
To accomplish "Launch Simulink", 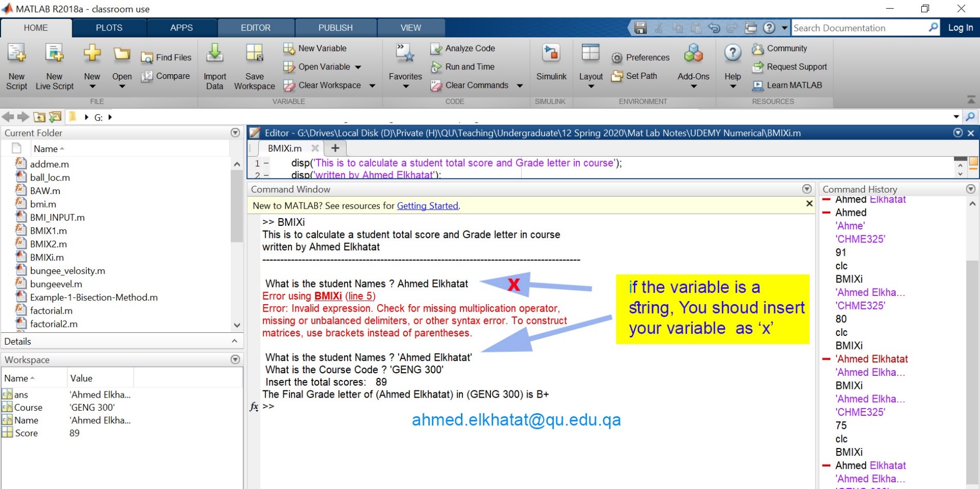I will (x=551, y=63).
